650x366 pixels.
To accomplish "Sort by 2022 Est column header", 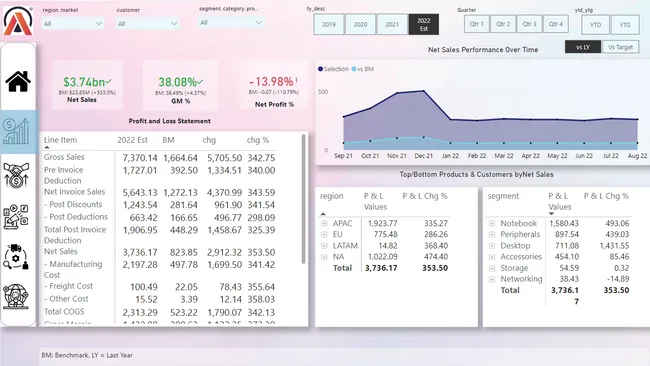I will pyautogui.click(x=132, y=140).
